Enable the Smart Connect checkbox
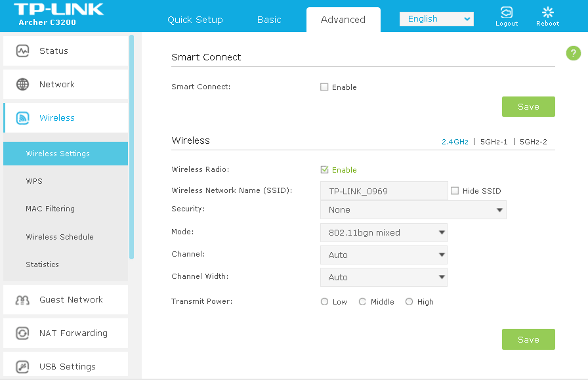This screenshot has width=588, height=380. pyautogui.click(x=324, y=87)
